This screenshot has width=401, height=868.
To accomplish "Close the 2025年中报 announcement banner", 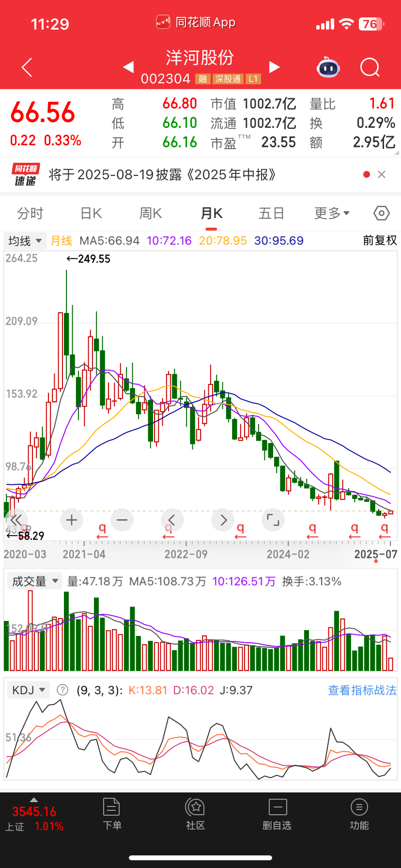I will (382, 174).
